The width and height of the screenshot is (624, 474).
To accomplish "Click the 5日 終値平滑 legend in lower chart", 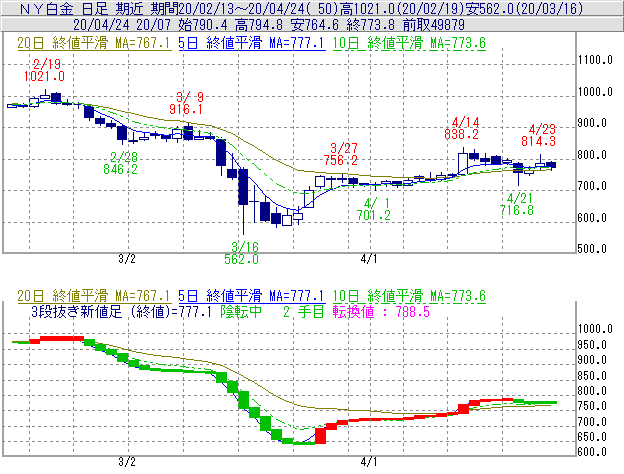I will point(252,296).
